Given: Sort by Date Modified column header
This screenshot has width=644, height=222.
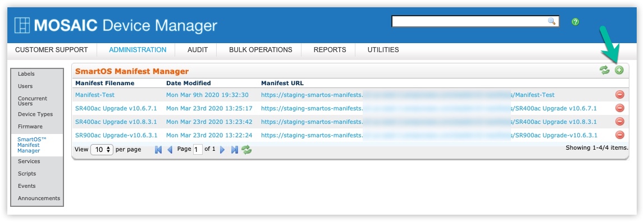Looking at the screenshot, I should [x=189, y=84].
